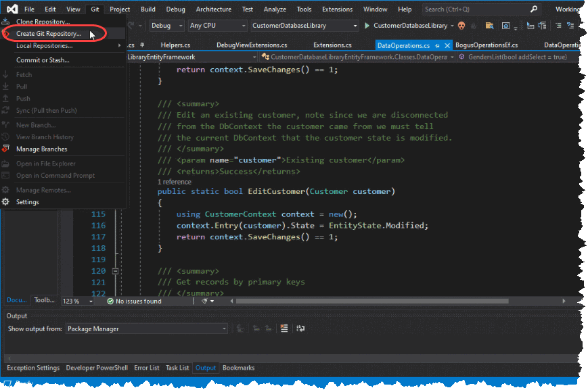Click the search magnifier icon
The width and height of the screenshot is (588, 390).
tap(534, 9)
